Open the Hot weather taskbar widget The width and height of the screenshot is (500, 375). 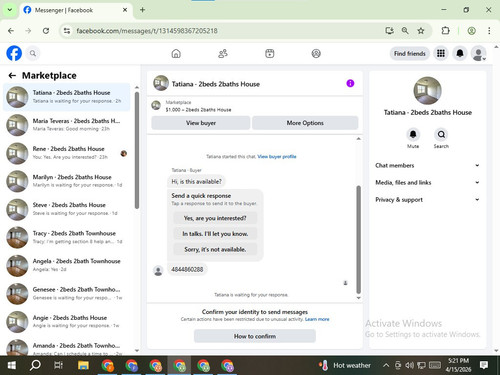345,365
